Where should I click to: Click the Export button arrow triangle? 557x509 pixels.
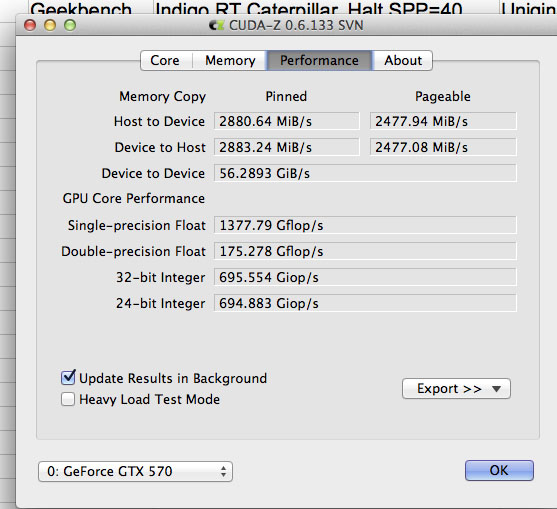pyautogui.click(x=497, y=389)
